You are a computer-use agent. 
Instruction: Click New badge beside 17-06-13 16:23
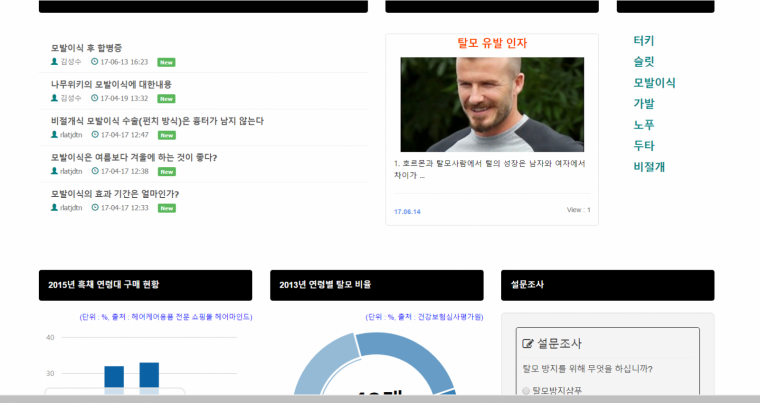pos(166,62)
